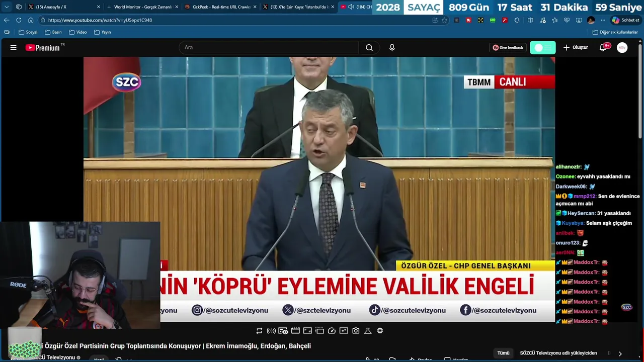Image resolution: width=644 pixels, height=362 pixels.
Task: Expand the Diğer sık kullanılanlar folder
Action: (615, 32)
